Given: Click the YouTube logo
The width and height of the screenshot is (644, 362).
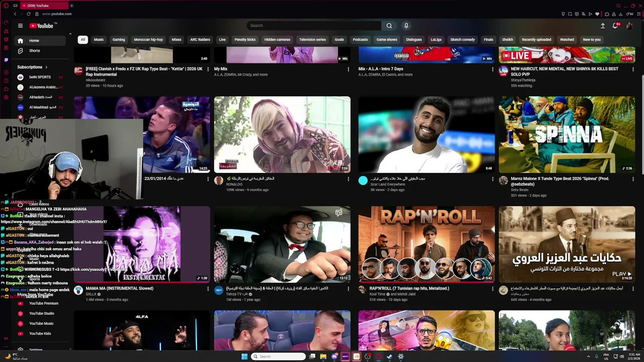Looking at the screenshot, I should coord(42,26).
